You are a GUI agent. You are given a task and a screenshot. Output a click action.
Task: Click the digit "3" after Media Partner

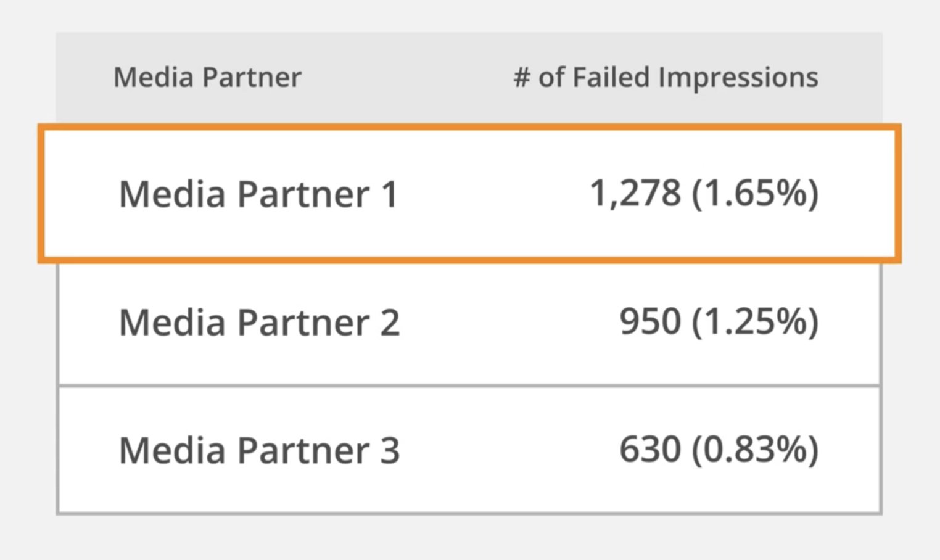coord(390,450)
